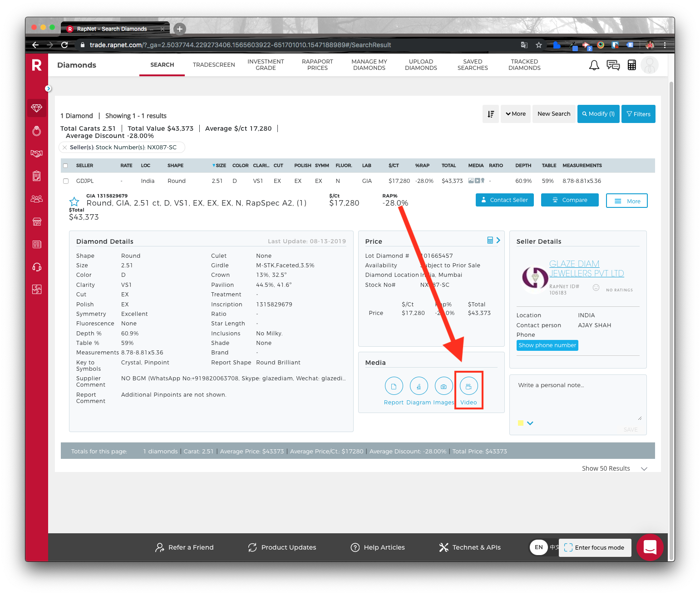Open the jewelry ring icon in sidebar
This screenshot has width=700, height=595.
click(37, 131)
